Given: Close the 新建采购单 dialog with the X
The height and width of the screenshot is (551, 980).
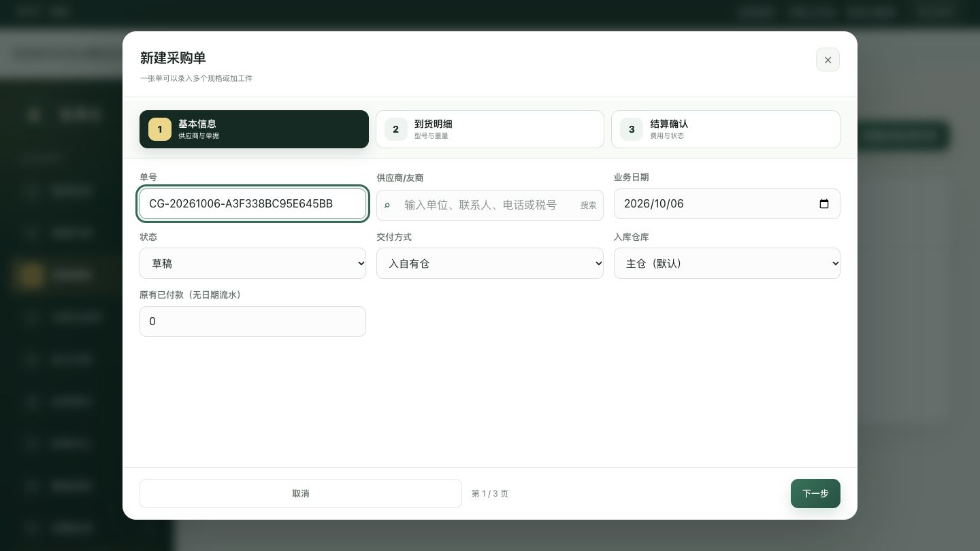Looking at the screenshot, I should [828, 60].
